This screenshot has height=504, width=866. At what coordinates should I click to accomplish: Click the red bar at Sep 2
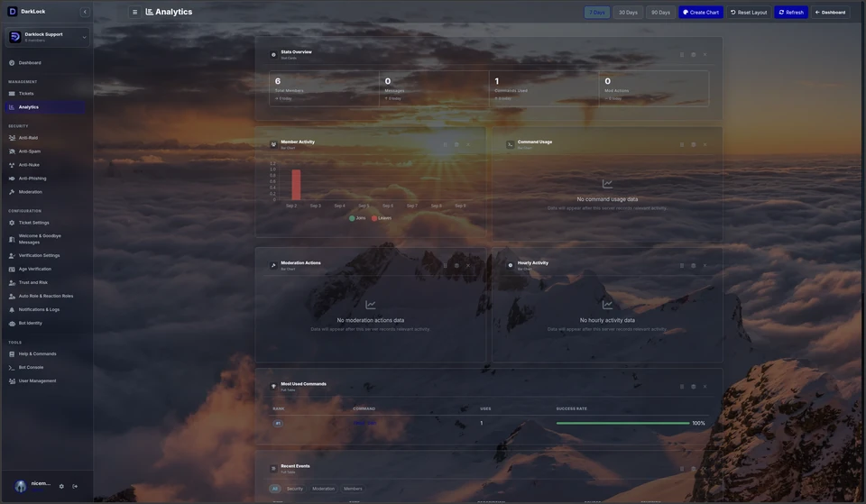click(x=296, y=184)
